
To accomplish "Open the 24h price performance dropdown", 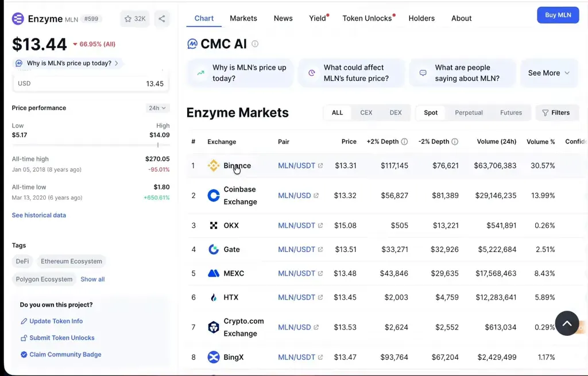I will coord(157,108).
